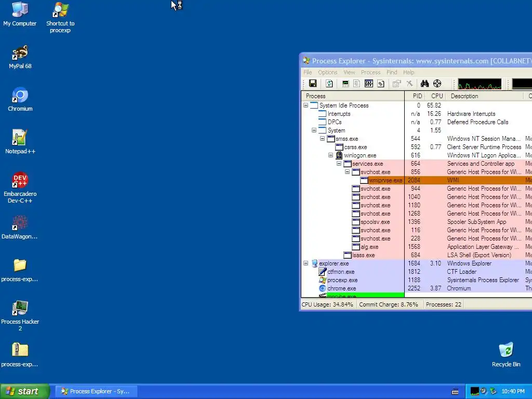Select the process-exp zip archive desktop icon
The height and width of the screenshot is (399, 532).
pyautogui.click(x=20, y=355)
